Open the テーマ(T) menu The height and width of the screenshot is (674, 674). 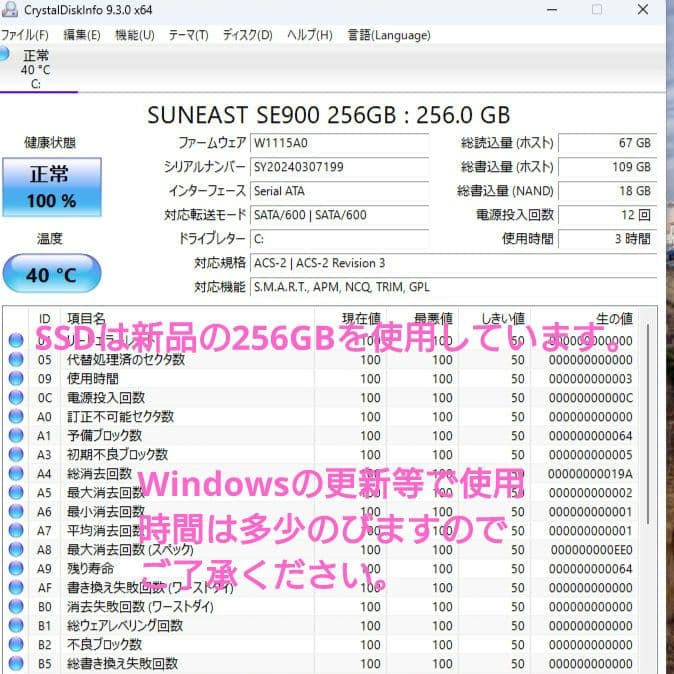coord(188,35)
